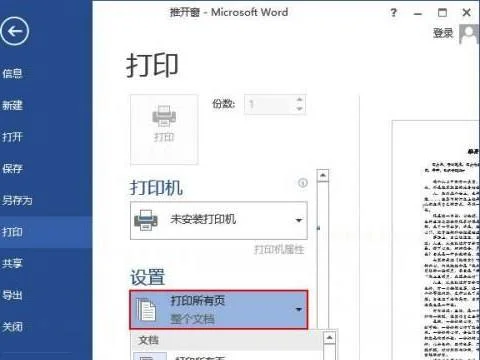The image size is (480, 360).
Task: Increase copies with the up spinner arrow
Action: tap(299, 99)
